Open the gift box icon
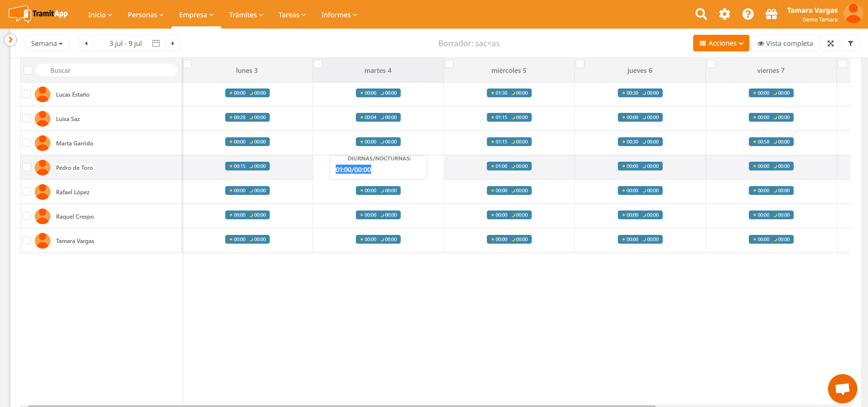This screenshot has height=407, width=868. coord(771,14)
